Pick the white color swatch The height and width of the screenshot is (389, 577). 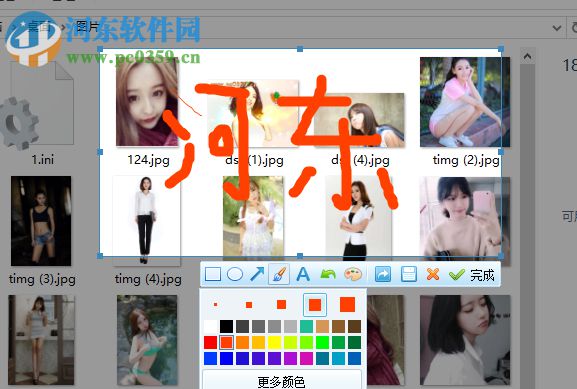pos(210,326)
